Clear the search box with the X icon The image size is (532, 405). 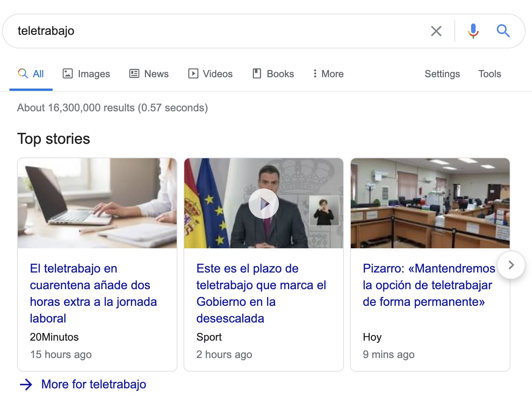click(x=436, y=31)
